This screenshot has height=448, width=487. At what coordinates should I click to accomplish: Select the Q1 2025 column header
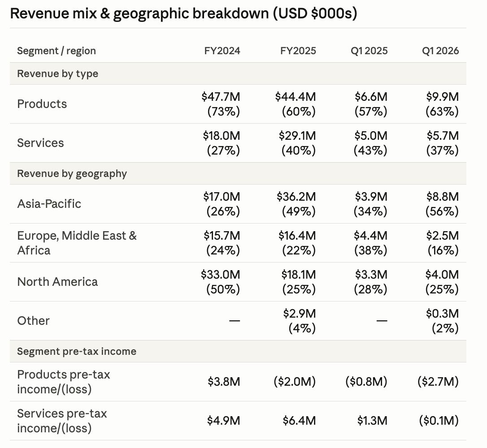[369, 51]
